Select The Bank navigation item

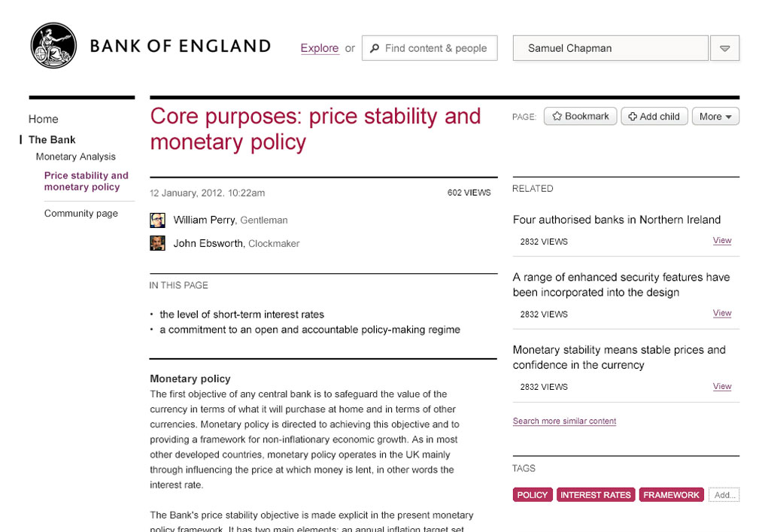click(x=52, y=140)
